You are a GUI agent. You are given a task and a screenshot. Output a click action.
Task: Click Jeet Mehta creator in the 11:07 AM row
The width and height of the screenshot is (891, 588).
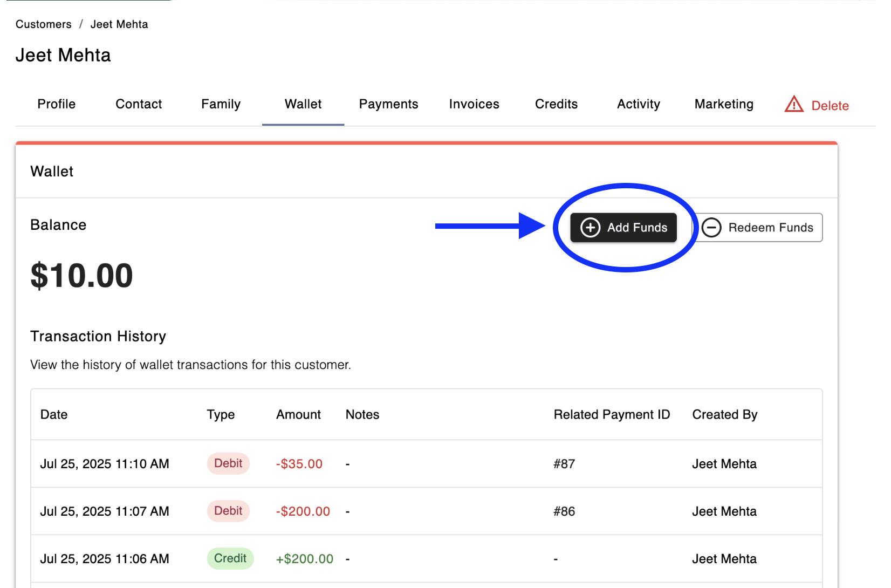[x=724, y=511]
